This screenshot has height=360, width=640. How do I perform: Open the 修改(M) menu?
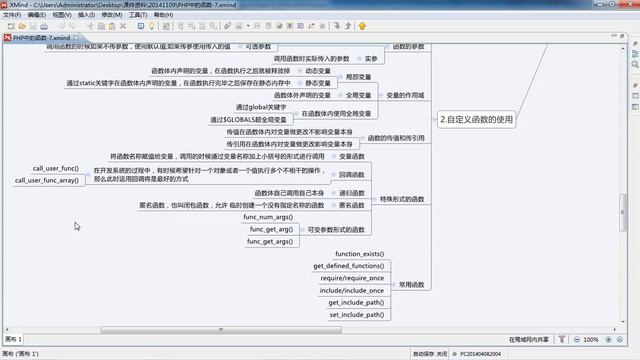112,15
